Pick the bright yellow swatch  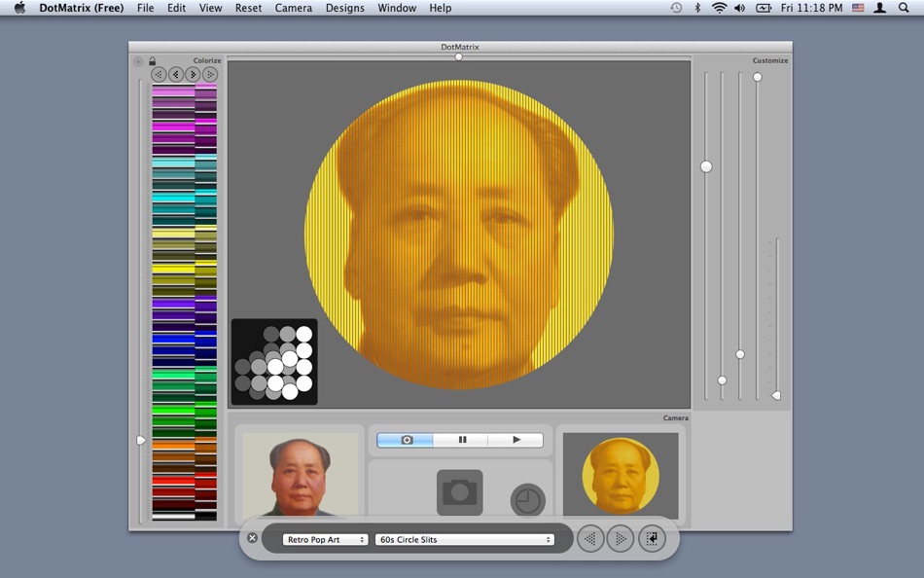[173, 269]
